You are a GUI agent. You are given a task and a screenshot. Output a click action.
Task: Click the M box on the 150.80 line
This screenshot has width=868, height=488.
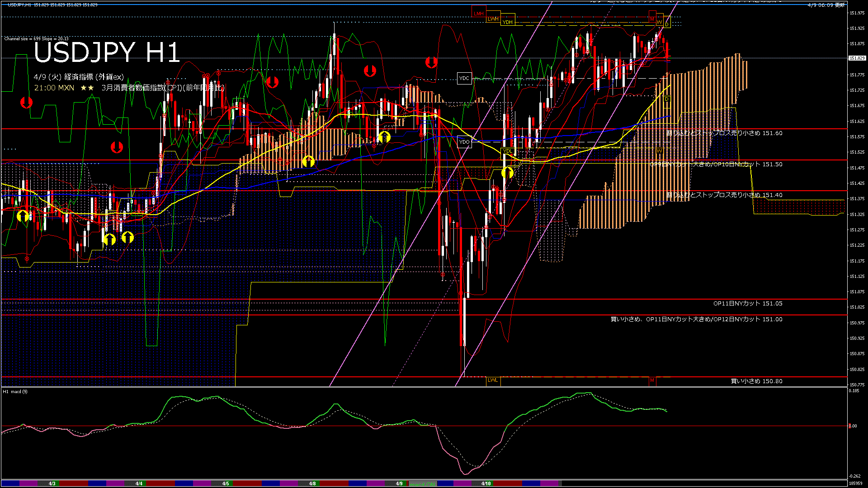[x=652, y=380]
